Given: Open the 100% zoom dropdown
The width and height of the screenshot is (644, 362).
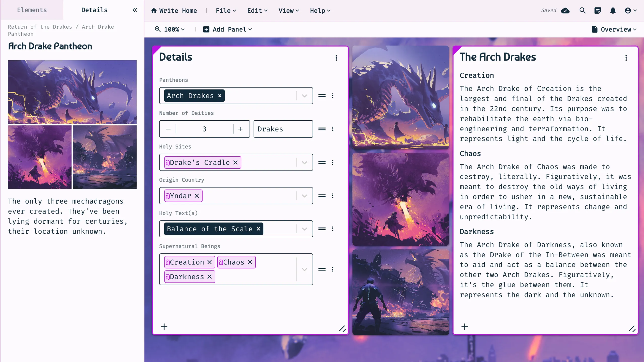Looking at the screenshot, I should pos(170,29).
